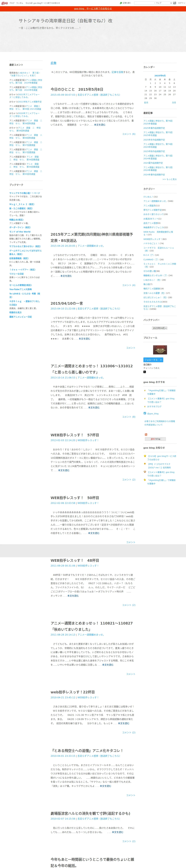Open post WEB拍手レスっす！ 57杯目
The height and width of the screenshot is (868, 186).
pyautogui.click(x=75, y=435)
